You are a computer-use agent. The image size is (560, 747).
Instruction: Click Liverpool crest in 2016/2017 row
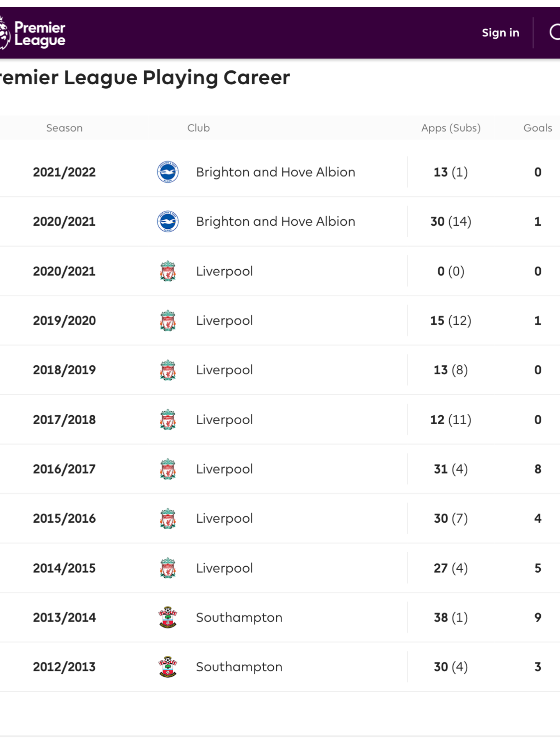(168, 469)
